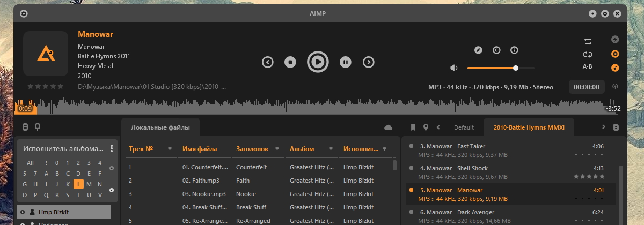Viewport: 644px width, 225px height.
Task: Open Исполнитель альбома grouping options menu
Action: pos(111,148)
